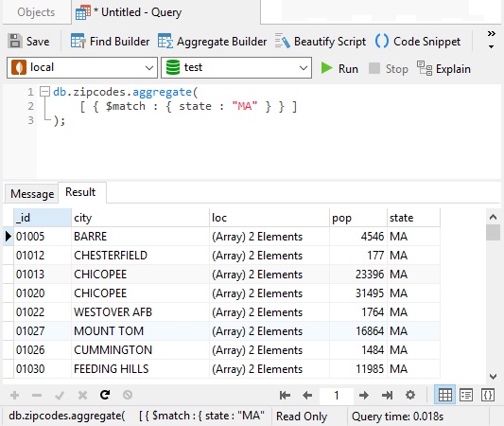Switch to grid view mode
Viewport: 504px width, 426px height.
coord(444,395)
